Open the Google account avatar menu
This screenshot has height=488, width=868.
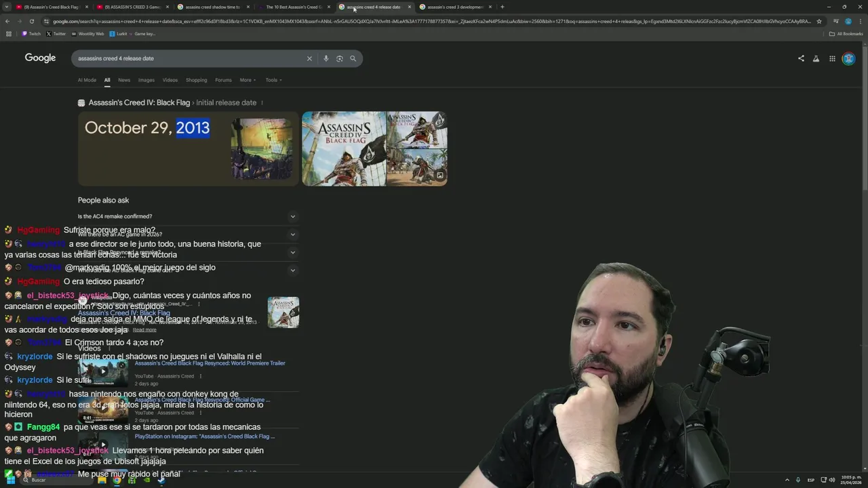848,58
